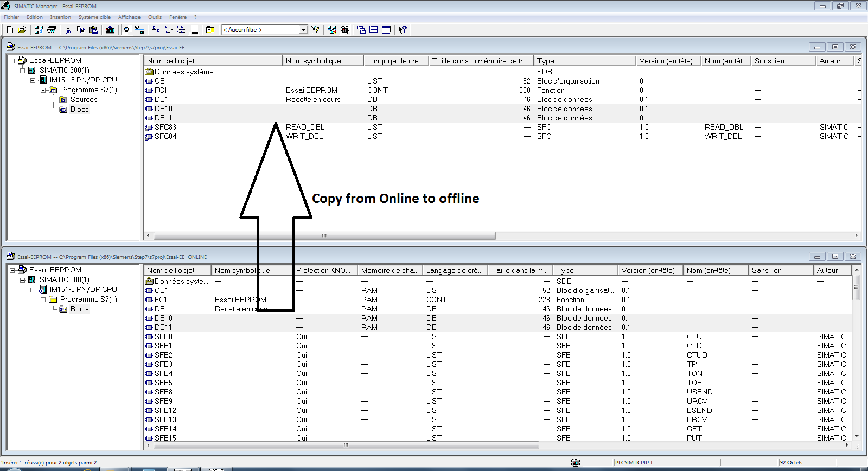Click the Cut scissors icon
868x471 pixels.
(x=68, y=30)
